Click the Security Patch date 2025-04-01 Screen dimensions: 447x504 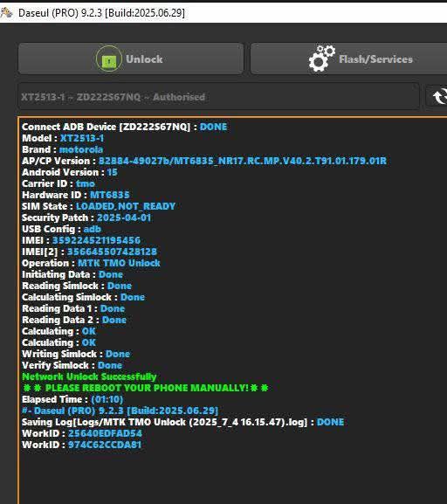pyautogui.click(x=124, y=217)
